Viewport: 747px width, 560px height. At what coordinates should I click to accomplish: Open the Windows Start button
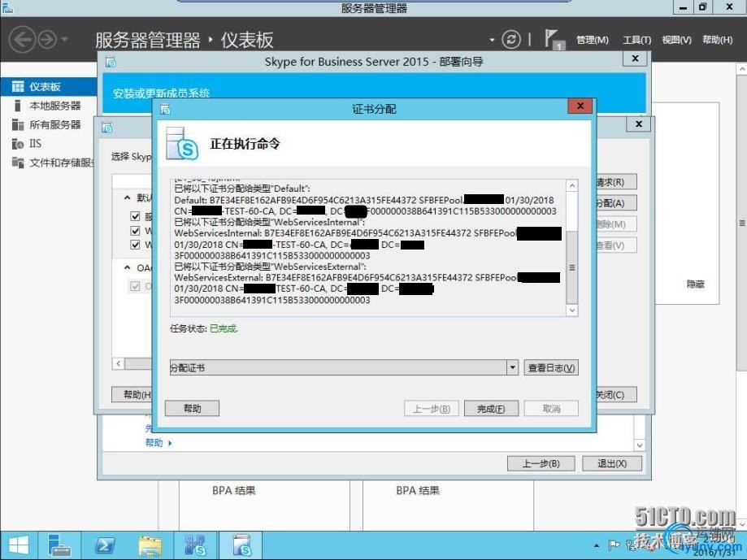pos(19,545)
